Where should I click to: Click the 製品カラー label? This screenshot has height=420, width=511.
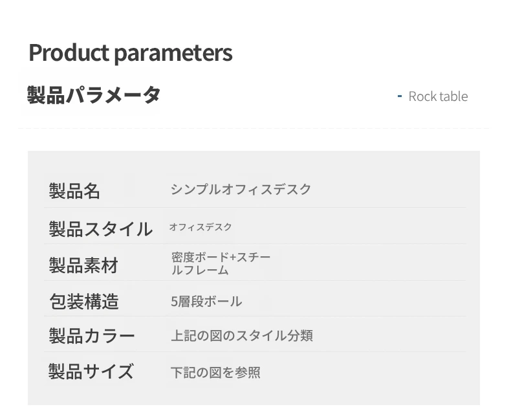click(92, 336)
